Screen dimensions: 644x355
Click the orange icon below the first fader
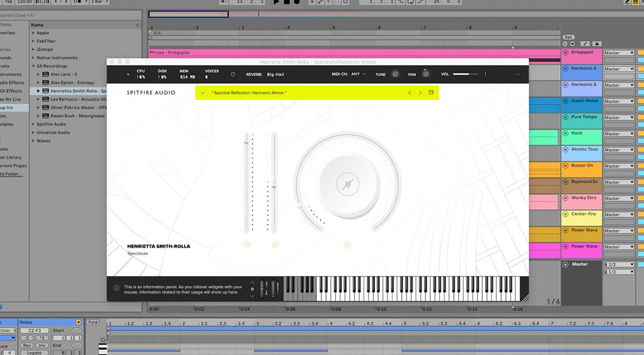click(247, 245)
